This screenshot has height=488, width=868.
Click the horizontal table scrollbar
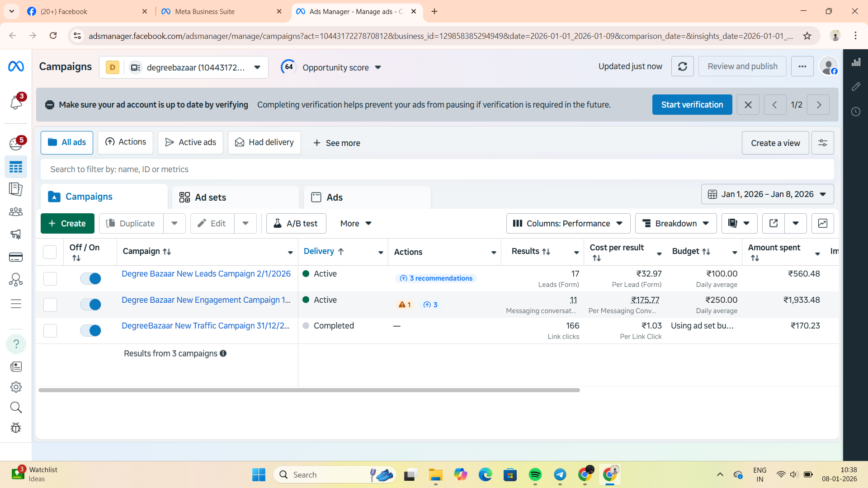(309, 390)
